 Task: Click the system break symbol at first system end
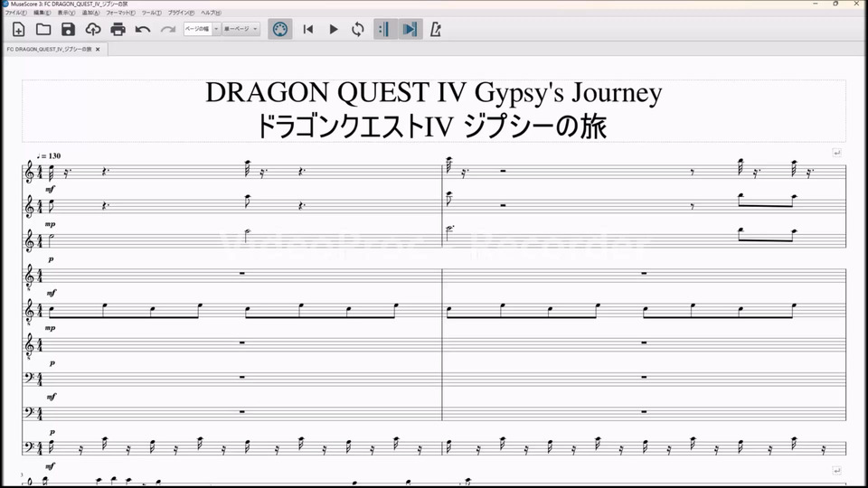tap(837, 153)
